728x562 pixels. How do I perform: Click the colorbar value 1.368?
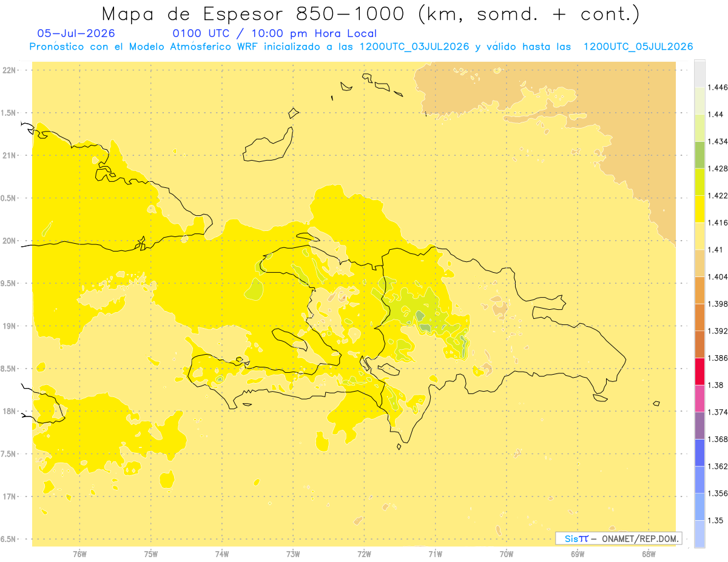[x=718, y=439]
